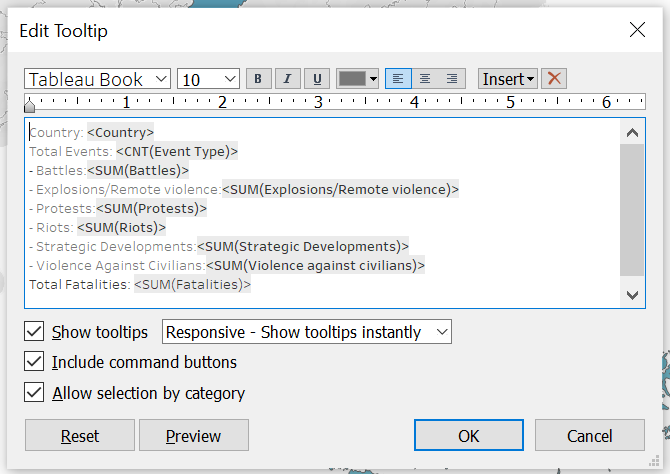Close the Edit Tooltip dialog

click(x=637, y=30)
